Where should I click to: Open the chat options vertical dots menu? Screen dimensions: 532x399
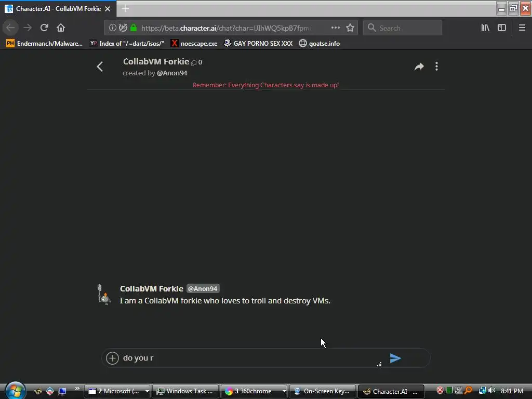coord(436,66)
